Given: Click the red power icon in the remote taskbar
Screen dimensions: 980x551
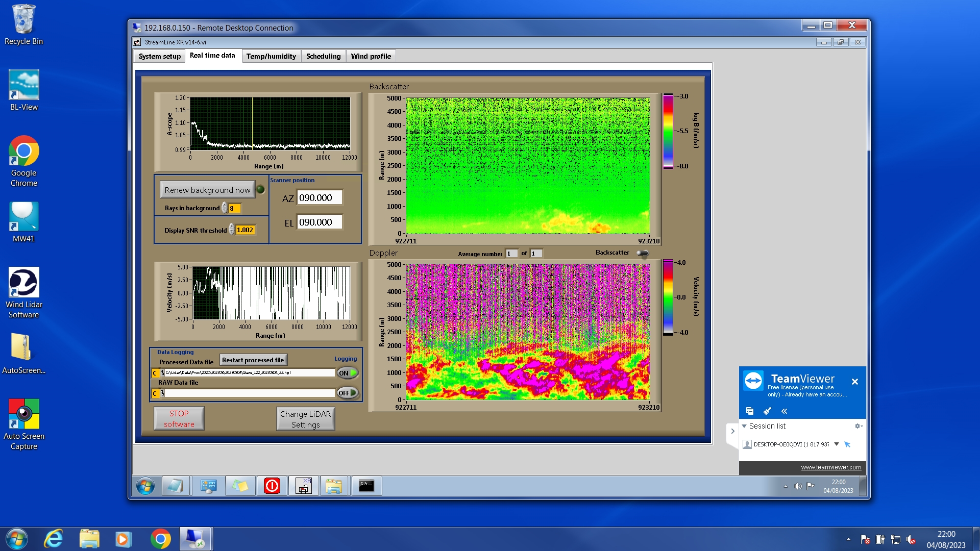Looking at the screenshot, I should (x=272, y=486).
